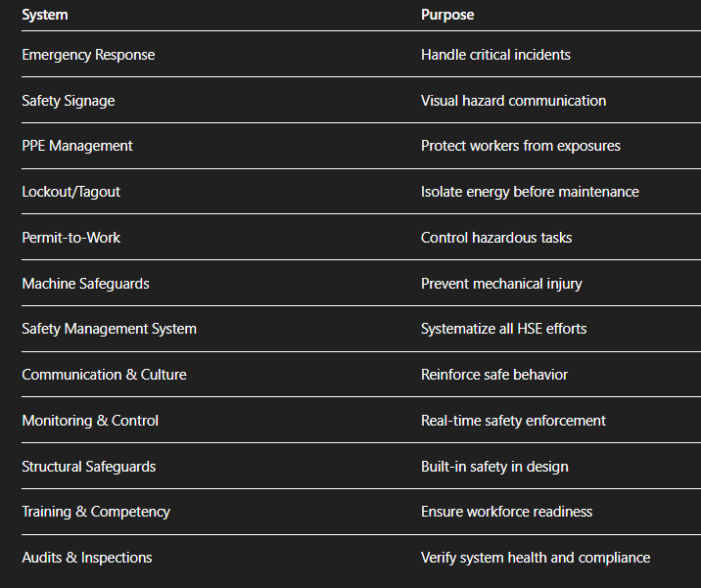The width and height of the screenshot is (701, 588).
Task: Select 'Verify system health and compliance' text
Action: 536,558
